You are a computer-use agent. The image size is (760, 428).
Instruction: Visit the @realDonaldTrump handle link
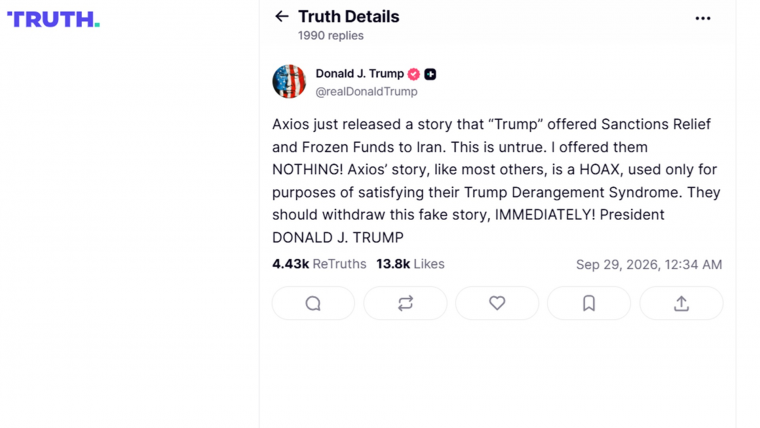pyautogui.click(x=366, y=92)
